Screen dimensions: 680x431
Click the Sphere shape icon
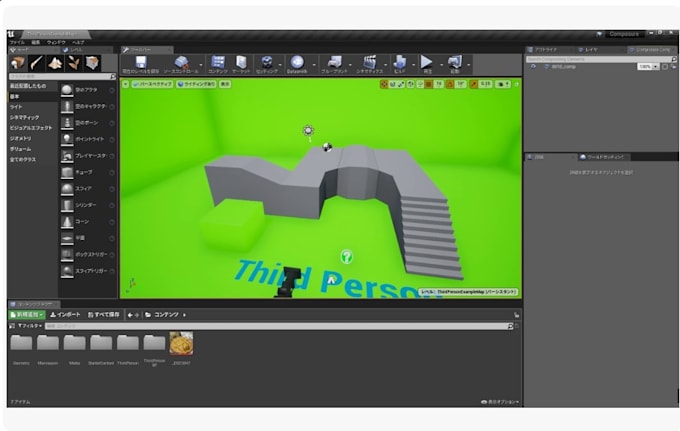(67, 189)
